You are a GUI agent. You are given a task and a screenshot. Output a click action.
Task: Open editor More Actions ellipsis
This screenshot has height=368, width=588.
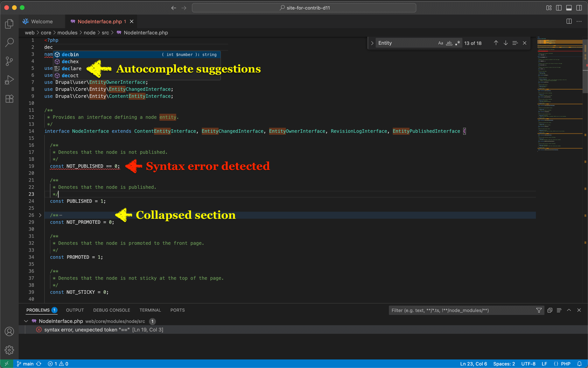pos(579,21)
